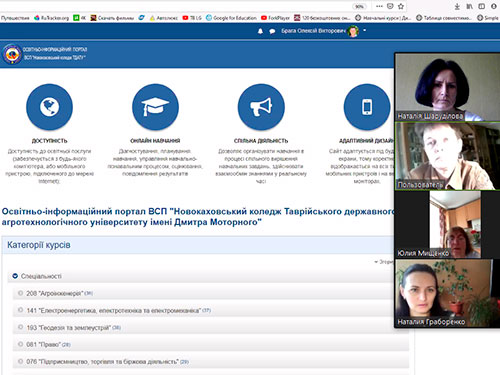Viewport: 500px width, 375px height.
Task: Open the user menu dropdown arrow
Action: [x=364, y=30]
